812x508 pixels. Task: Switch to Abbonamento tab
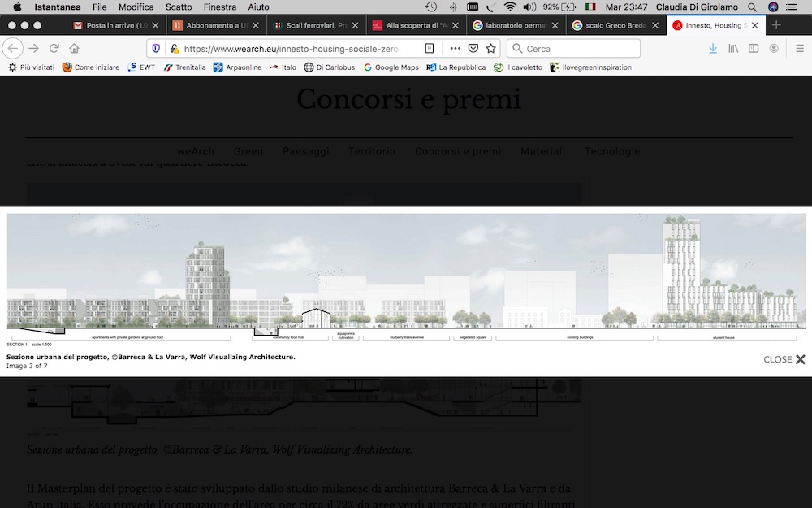[x=217, y=25]
